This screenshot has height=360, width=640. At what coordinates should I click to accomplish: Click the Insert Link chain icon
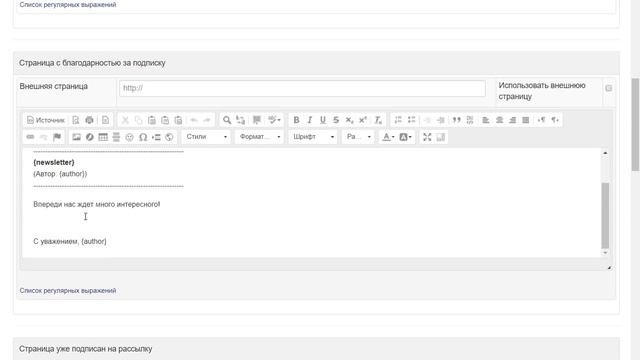[x=30, y=137]
